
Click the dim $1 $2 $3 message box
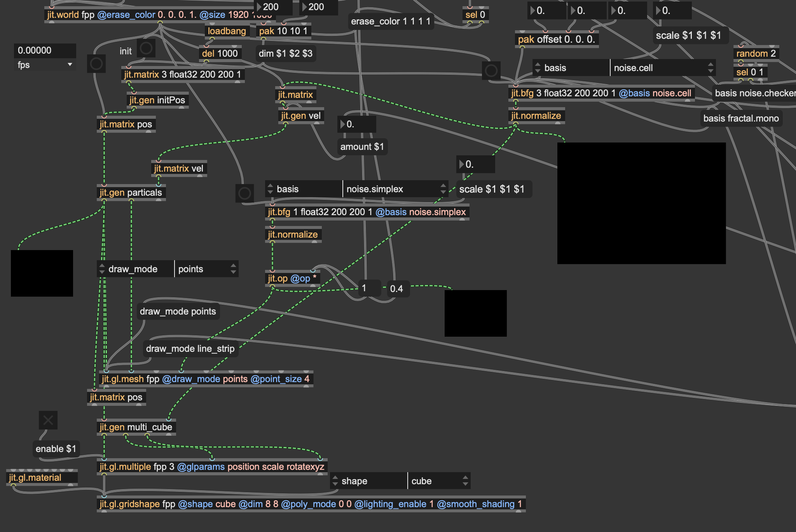click(x=286, y=54)
